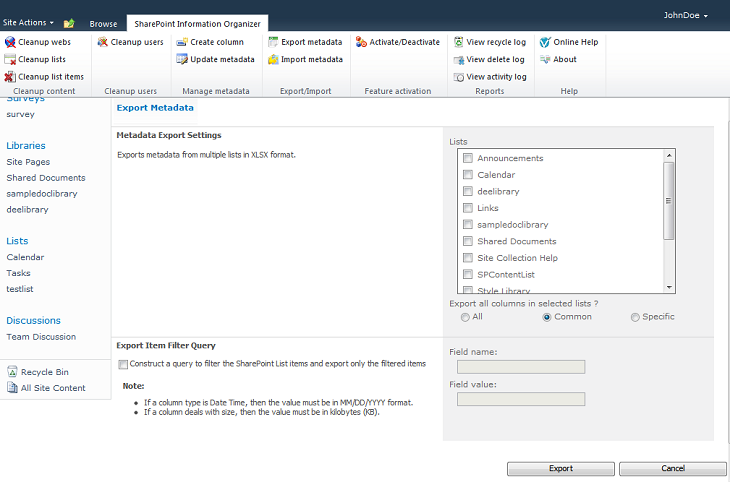Viewport: 730px width, 482px height.
Task: Click the Import metadata icon
Action: pos(273,60)
